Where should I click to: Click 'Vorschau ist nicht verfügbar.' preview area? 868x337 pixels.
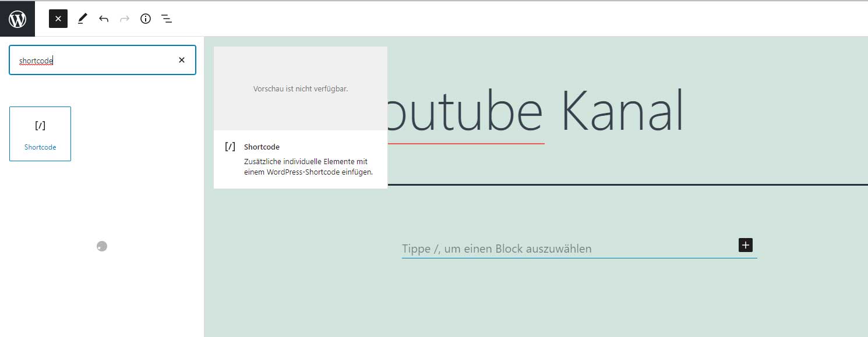tap(301, 88)
